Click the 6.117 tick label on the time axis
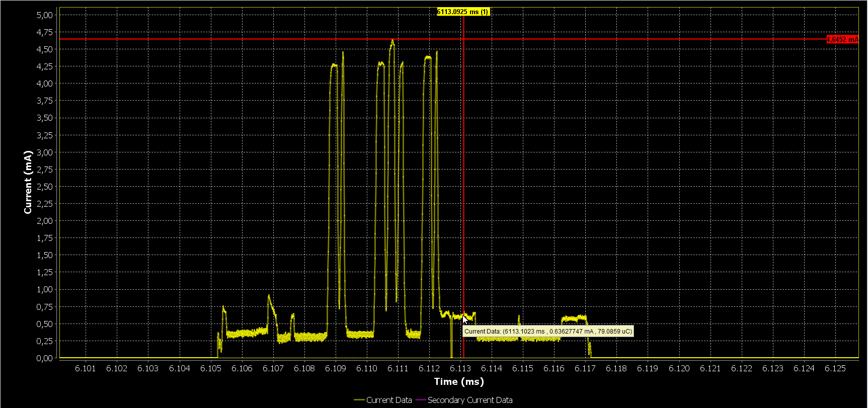Image resolution: width=868 pixels, height=408 pixels. [585, 368]
